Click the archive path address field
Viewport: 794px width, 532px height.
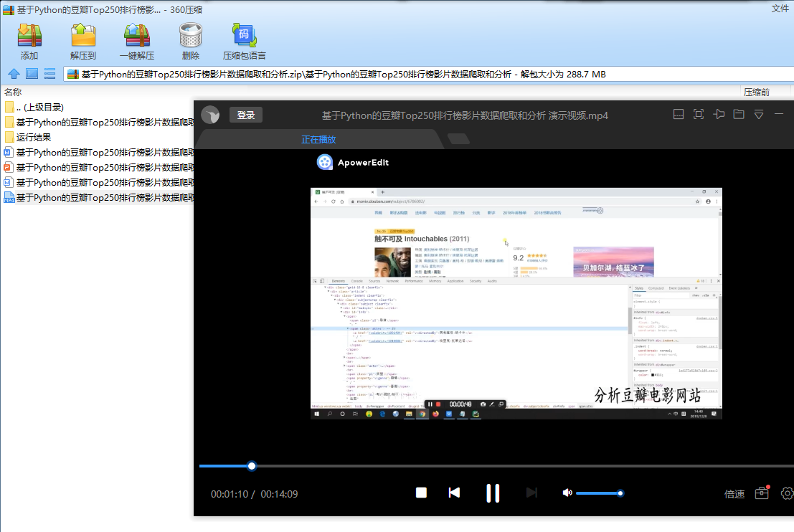click(428, 75)
